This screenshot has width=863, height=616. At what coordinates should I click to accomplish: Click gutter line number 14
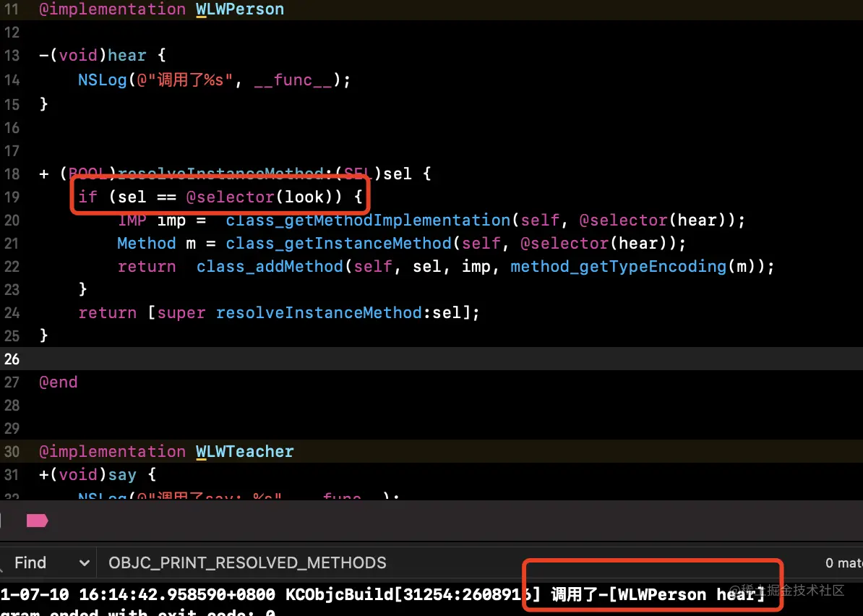click(x=12, y=80)
